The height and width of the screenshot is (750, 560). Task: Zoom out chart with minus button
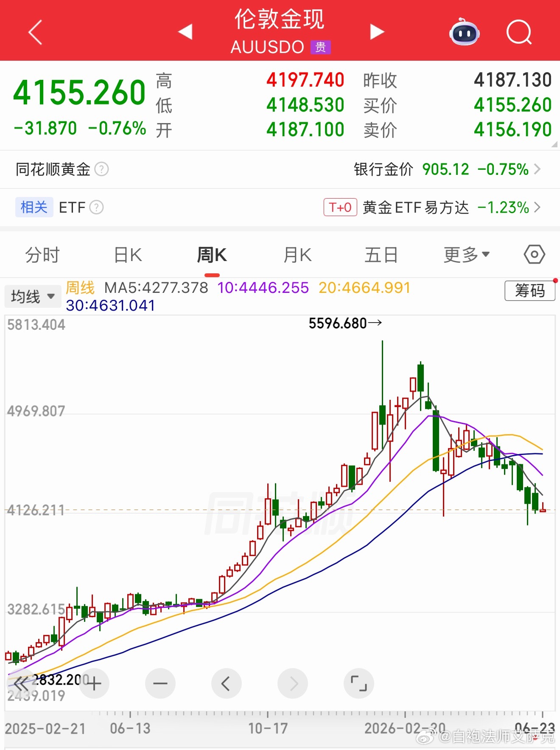pyautogui.click(x=160, y=683)
